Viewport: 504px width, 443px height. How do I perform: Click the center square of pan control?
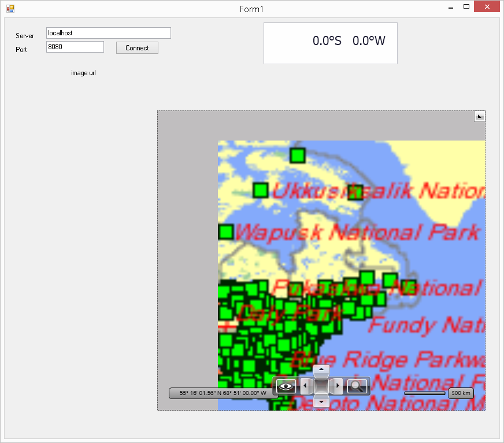pyautogui.click(x=321, y=386)
